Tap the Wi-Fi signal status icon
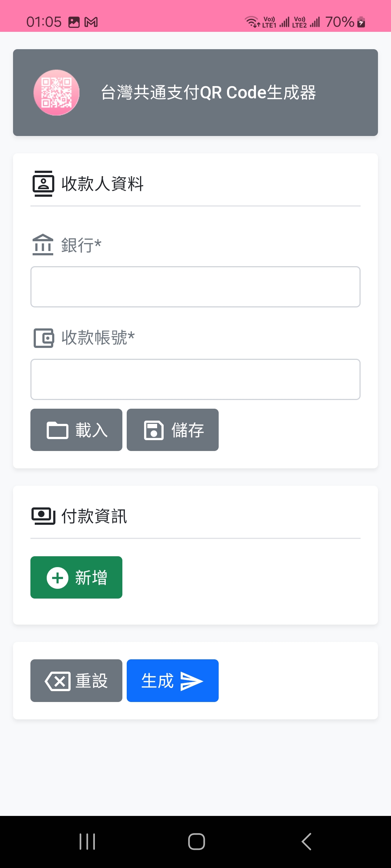The height and width of the screenshot is (868, 391). pos(252,22)
